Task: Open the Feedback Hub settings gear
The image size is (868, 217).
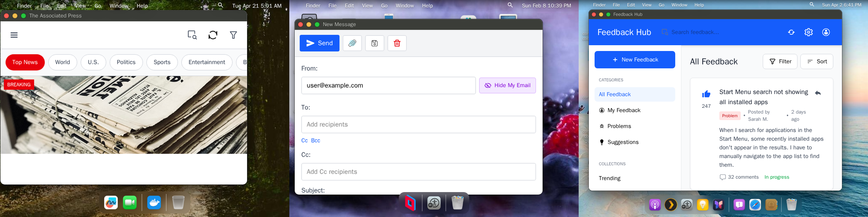Action: 809,32
